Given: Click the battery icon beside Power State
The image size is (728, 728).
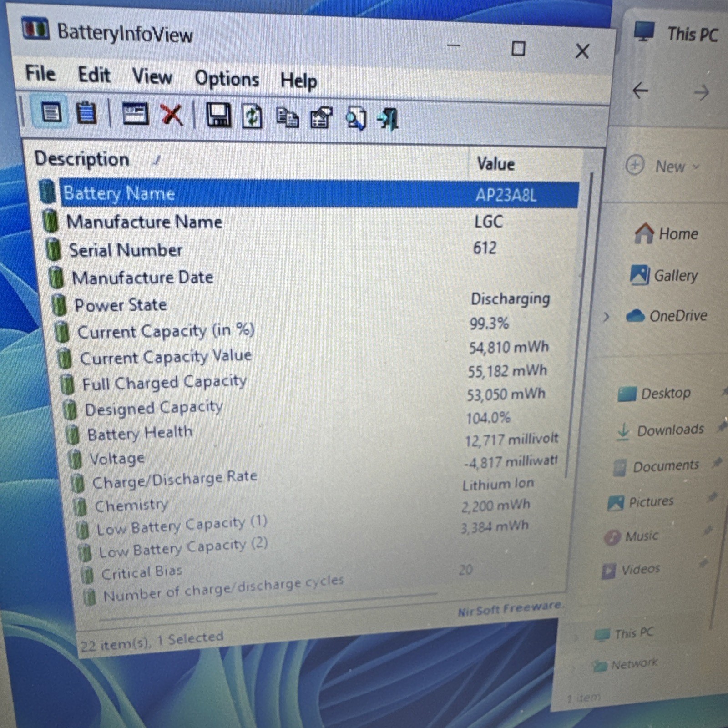Looking at the screenshot, I should point(59,304).
